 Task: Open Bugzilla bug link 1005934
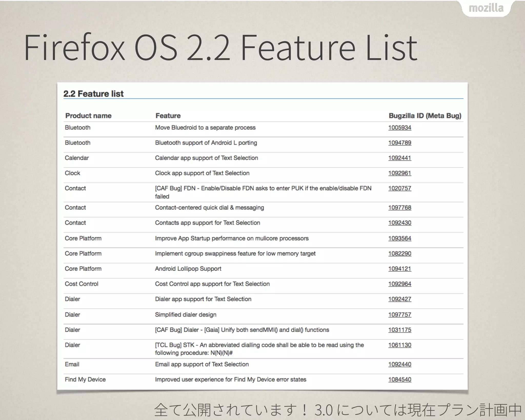(399, 128)
